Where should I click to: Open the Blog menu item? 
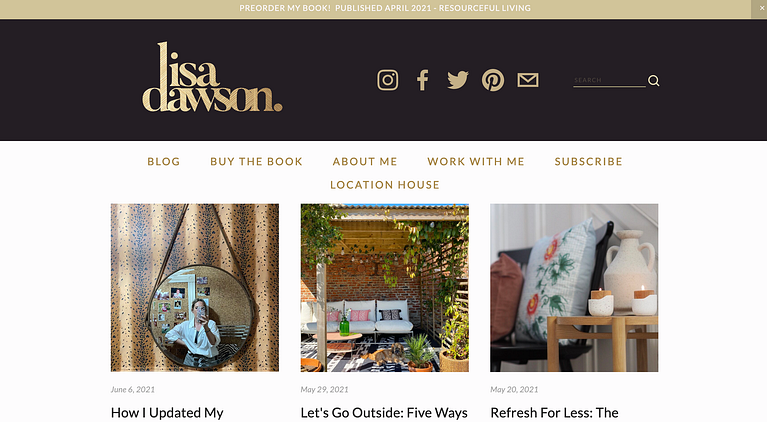tap(164, 162)
